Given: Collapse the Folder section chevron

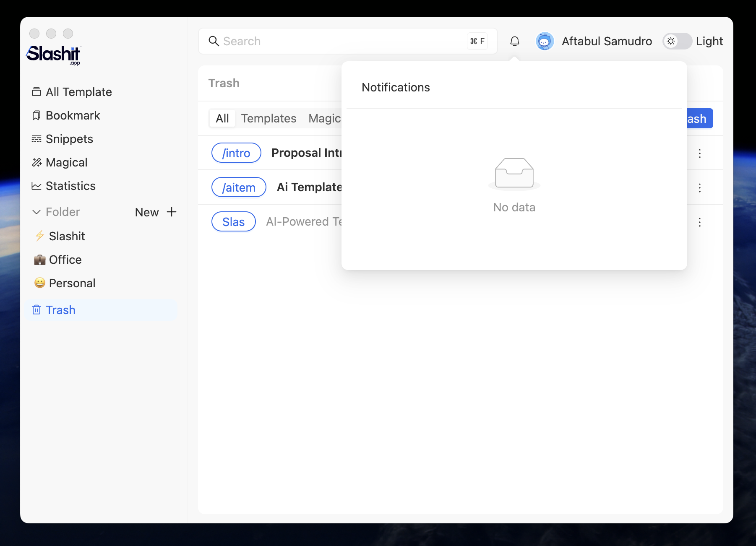Looking at the screenshot, I should (x=36, y=212).
